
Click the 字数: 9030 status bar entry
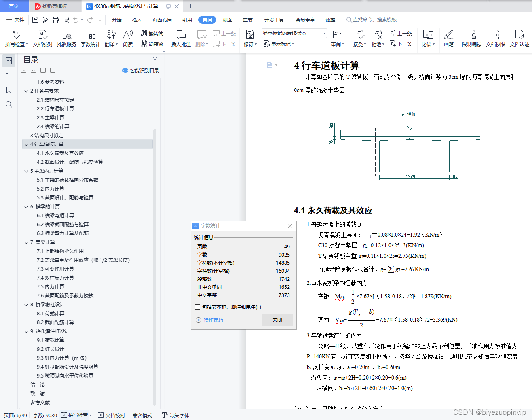coord(45,415)
